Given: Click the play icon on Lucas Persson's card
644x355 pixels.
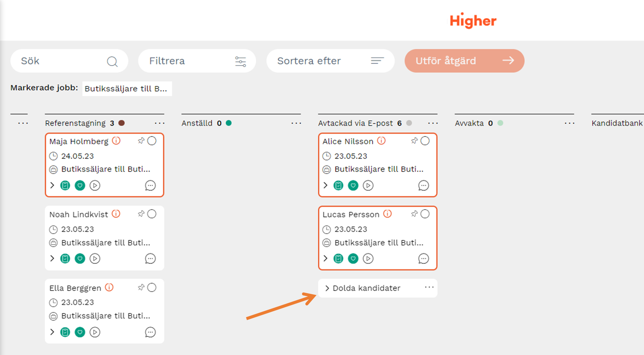Looking at the screenshot, I should pyautogui.click(x=368, y=258).
